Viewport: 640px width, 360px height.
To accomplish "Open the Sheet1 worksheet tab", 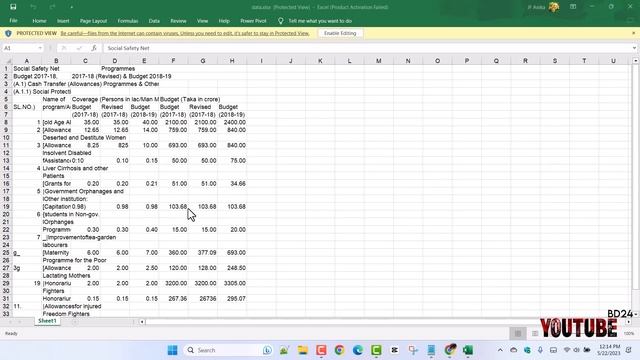I will (x=47, y=321).
